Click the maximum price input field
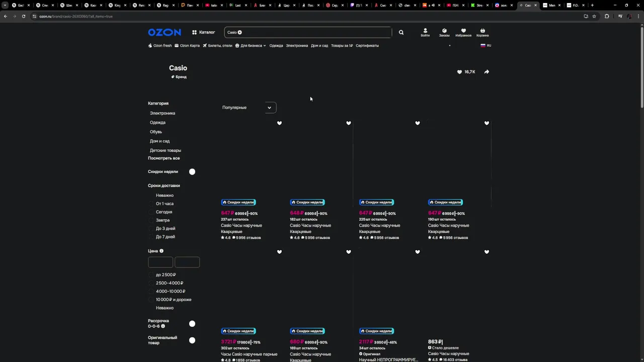 click(187, 262)
